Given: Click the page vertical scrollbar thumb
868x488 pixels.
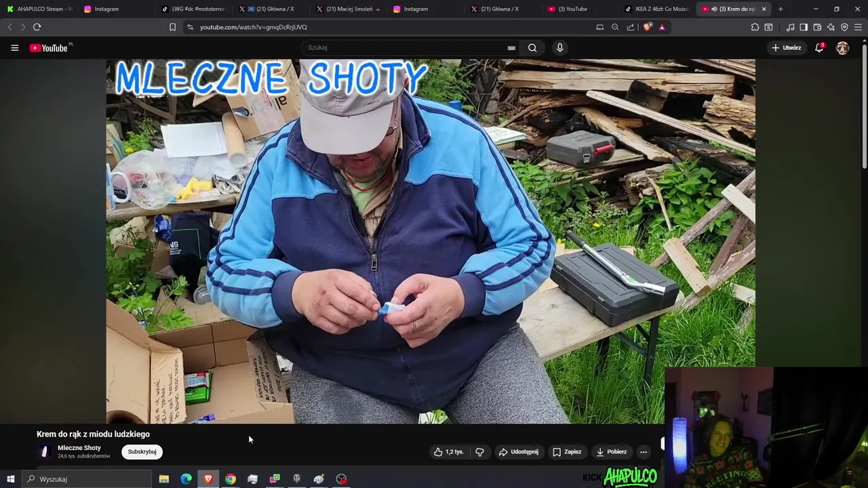Looking at the screenshot, I should coord(864,106).
